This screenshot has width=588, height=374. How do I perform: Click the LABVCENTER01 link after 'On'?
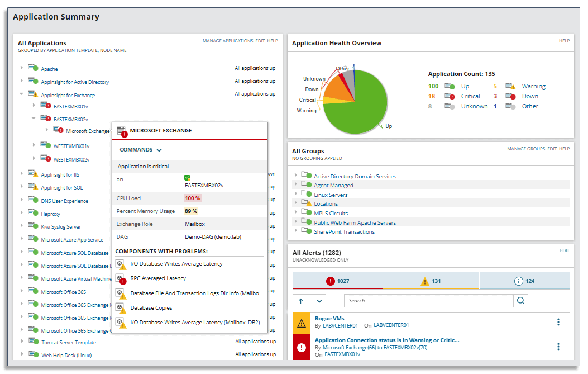pos(391,325)
